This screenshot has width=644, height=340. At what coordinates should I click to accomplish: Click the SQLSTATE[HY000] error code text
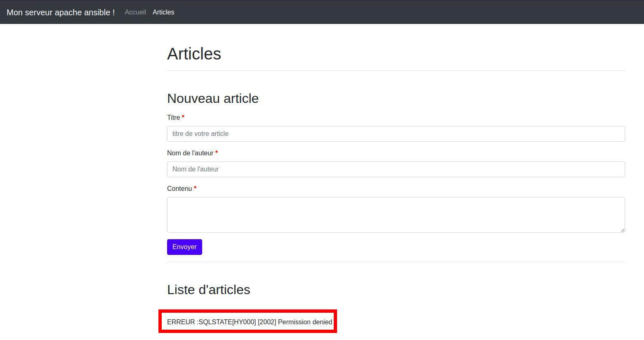coord(227,322)
